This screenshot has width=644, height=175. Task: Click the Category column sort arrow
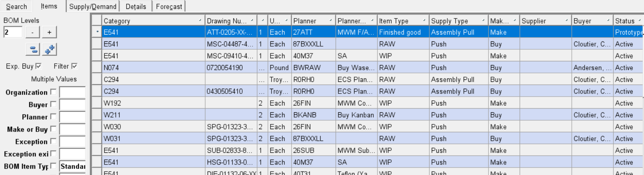coord(200,21)
